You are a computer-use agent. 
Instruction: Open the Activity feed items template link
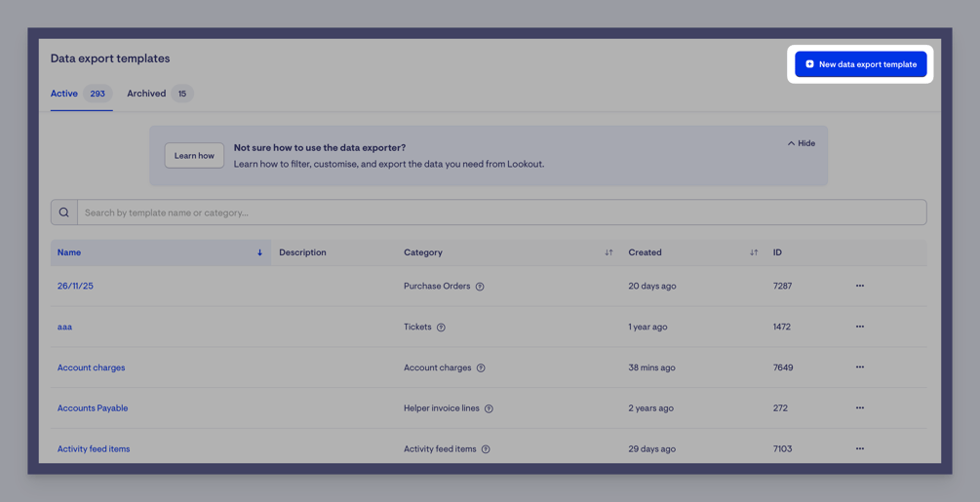94,449
